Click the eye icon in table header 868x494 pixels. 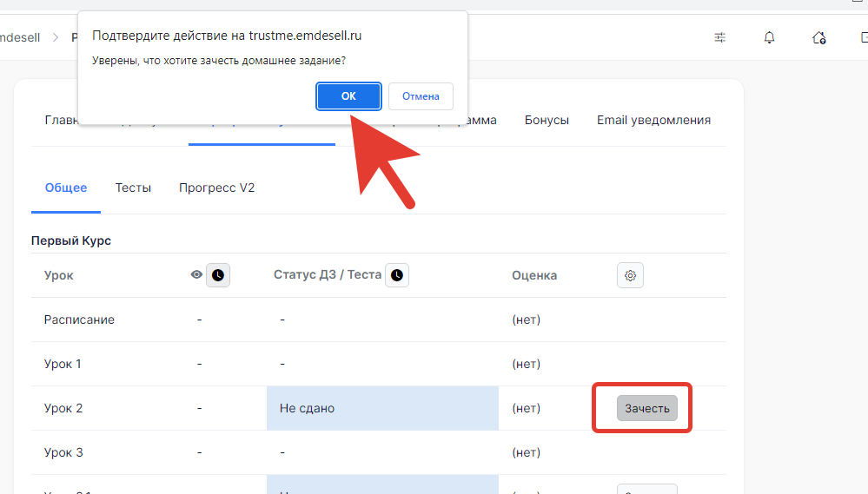click(x=196, y=275)
